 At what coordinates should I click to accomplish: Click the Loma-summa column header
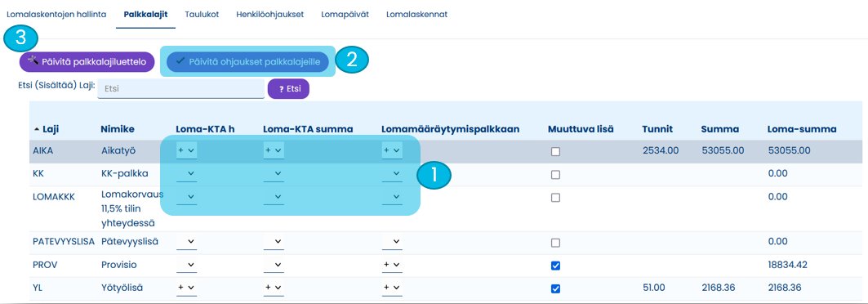(802, 129)
